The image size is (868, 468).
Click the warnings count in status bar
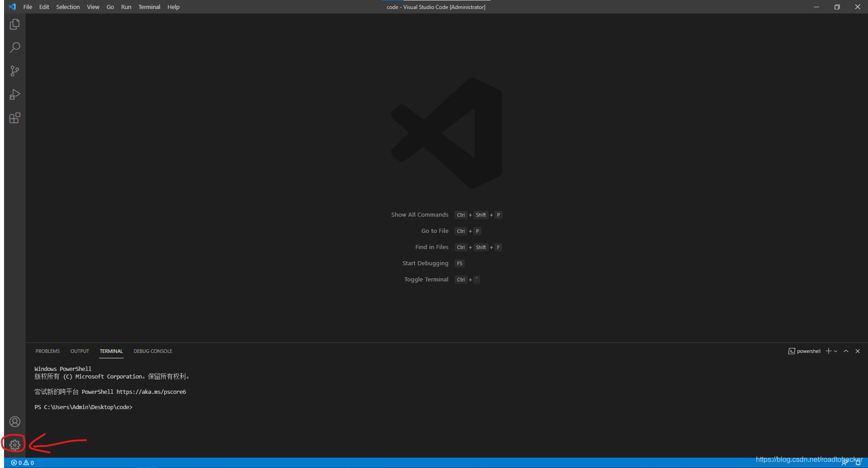[x=29, y=463]
